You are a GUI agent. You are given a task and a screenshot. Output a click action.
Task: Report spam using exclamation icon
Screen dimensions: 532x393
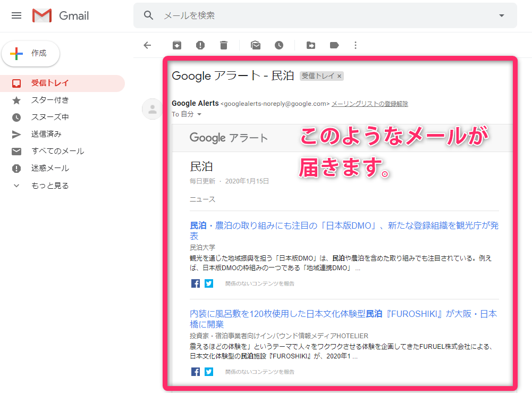tap(200, 45)
